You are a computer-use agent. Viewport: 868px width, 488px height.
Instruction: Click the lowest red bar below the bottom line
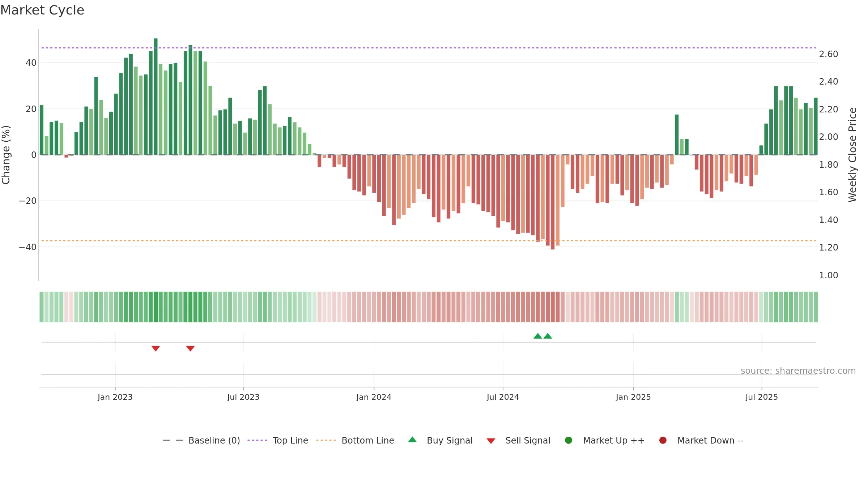[553, 202]
